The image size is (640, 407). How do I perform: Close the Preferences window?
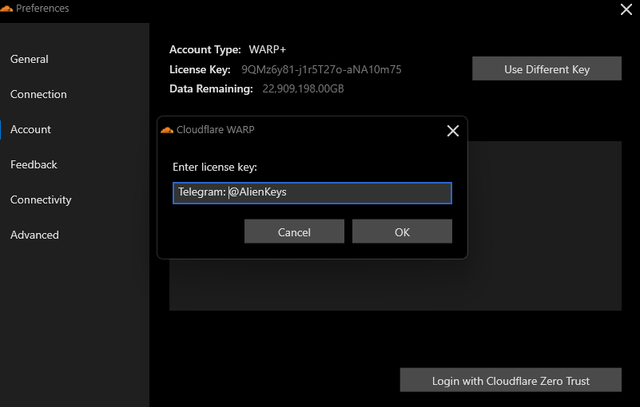coord(626,9)
